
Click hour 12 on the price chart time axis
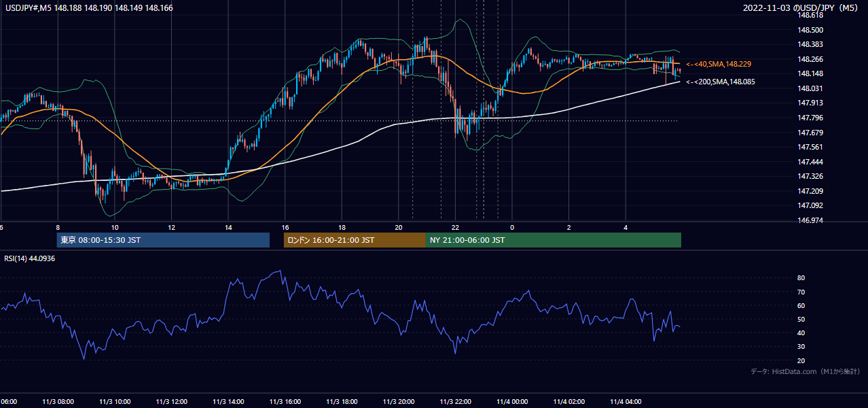(x=171, y=228)
